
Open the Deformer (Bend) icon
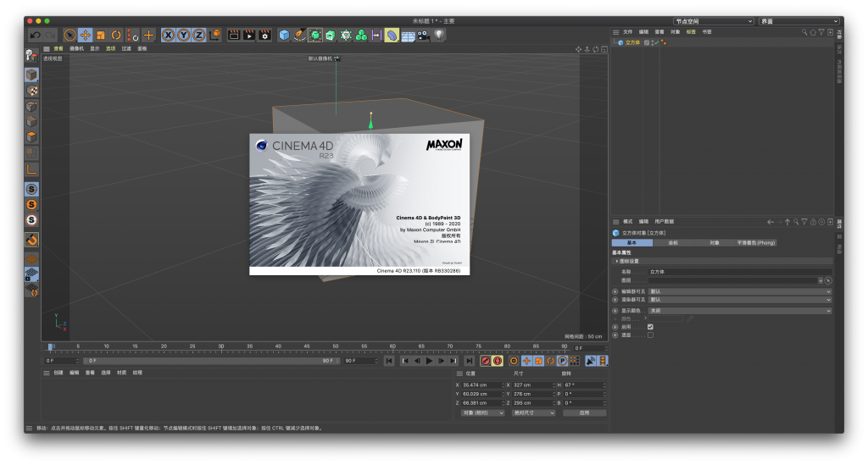[x=392, y=35]
